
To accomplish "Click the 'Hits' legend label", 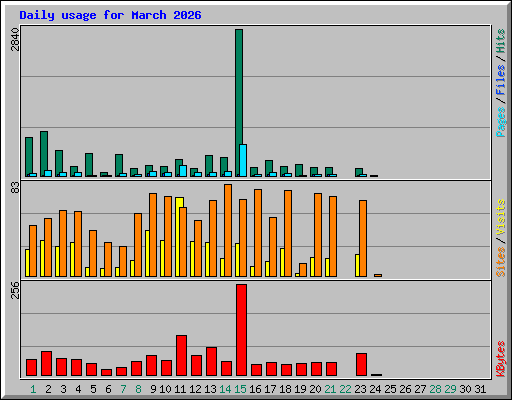I will pyautogui.click(x=500, y=41).
